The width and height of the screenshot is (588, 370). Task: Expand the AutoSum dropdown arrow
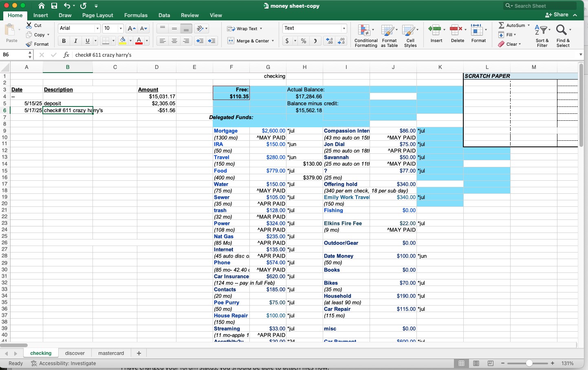(529, 25)
